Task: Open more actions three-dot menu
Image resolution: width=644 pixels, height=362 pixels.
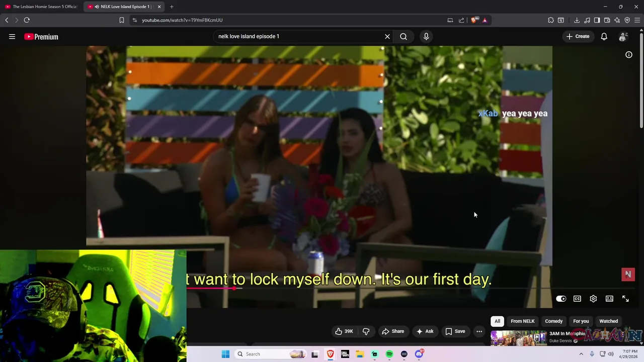Action: pyautogui.click(x=479, y=331)
